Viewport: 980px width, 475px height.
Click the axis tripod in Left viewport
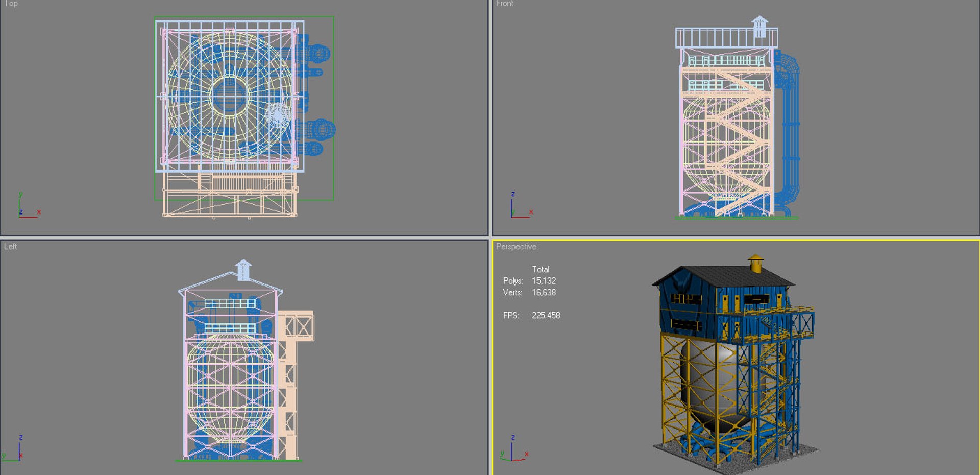13,448
